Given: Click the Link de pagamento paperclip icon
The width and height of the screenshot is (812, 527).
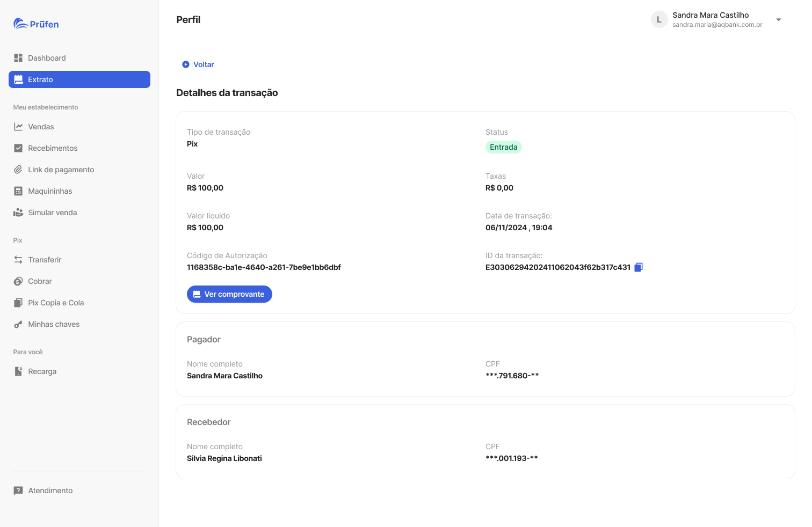Looking at the screenshot, I should click(18, 170).
